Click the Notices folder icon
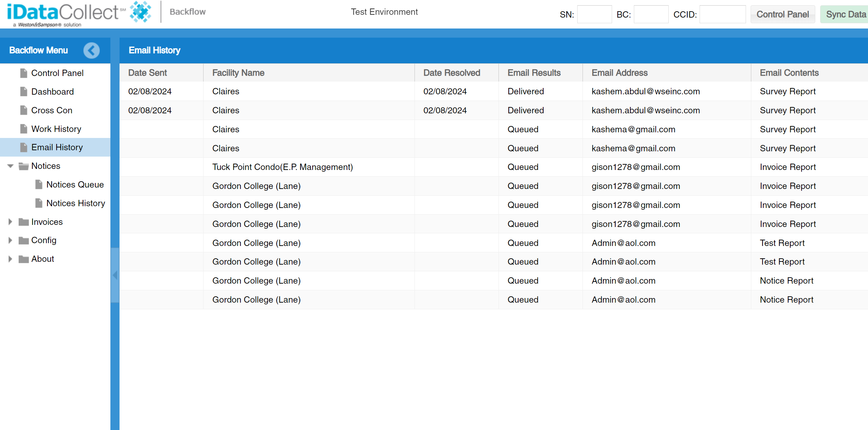Image resolution: width=868 pixels, height=430 pixels. 24,166
